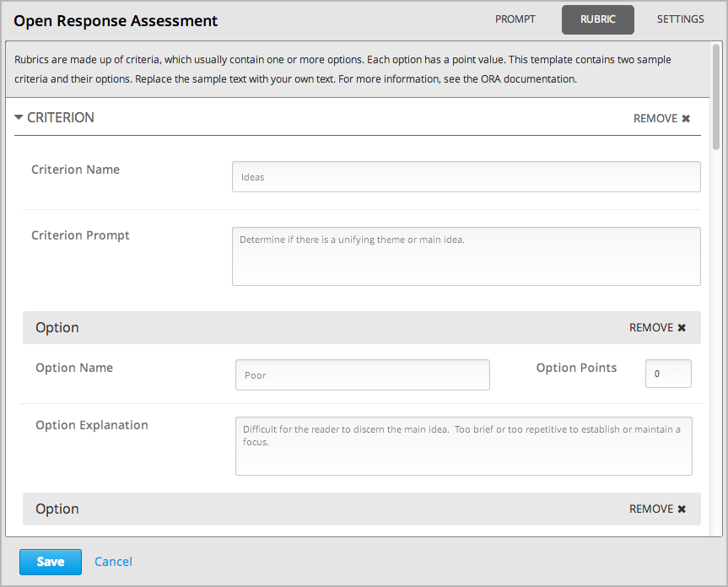Cancel editing the assessment

click(x=113, y=562)
